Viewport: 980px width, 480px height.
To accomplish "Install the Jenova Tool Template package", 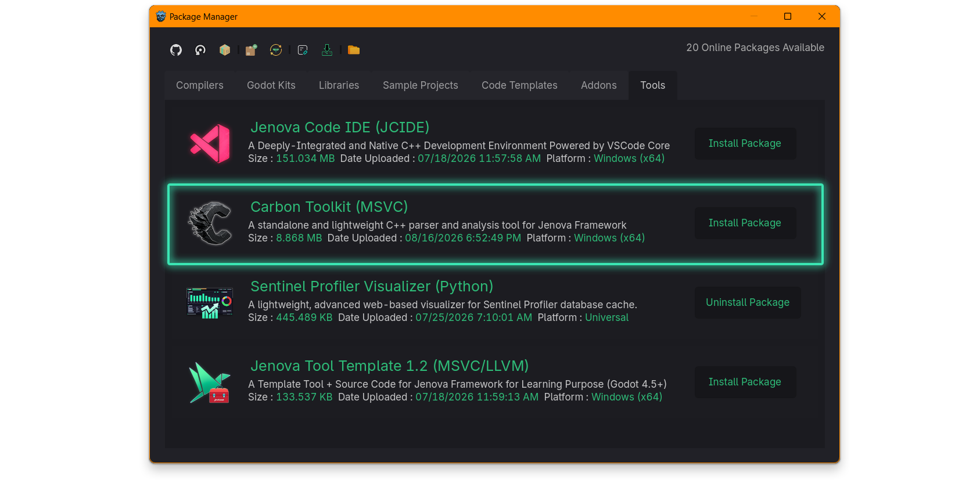I will (745, 382).
